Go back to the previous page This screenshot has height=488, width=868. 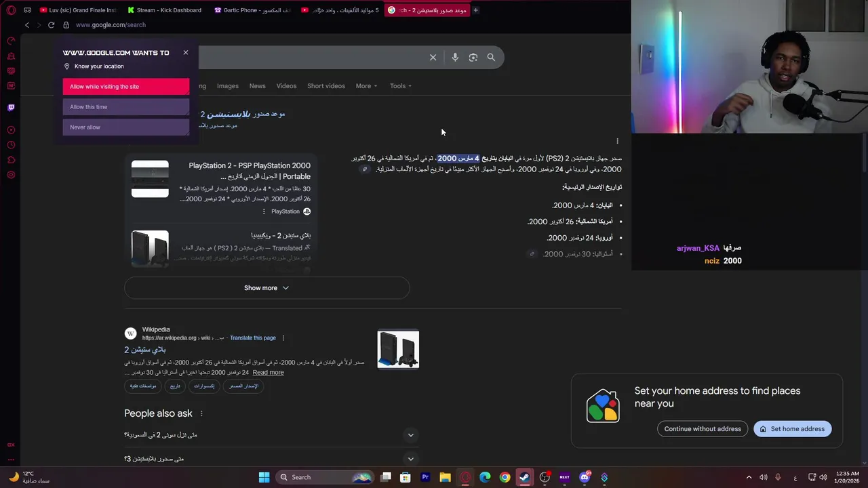click(x=27, y=25)
